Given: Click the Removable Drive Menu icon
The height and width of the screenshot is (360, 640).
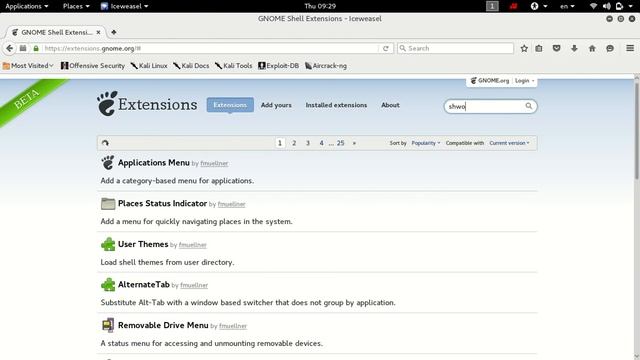Looking at the screenshot, I should click(108, 325).
